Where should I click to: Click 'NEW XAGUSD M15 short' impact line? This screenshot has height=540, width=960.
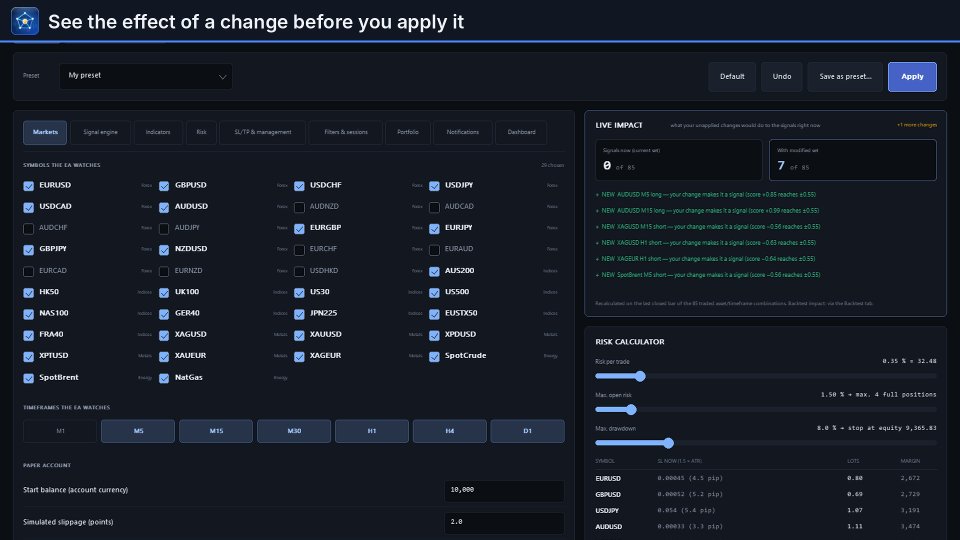click(708, 227)
